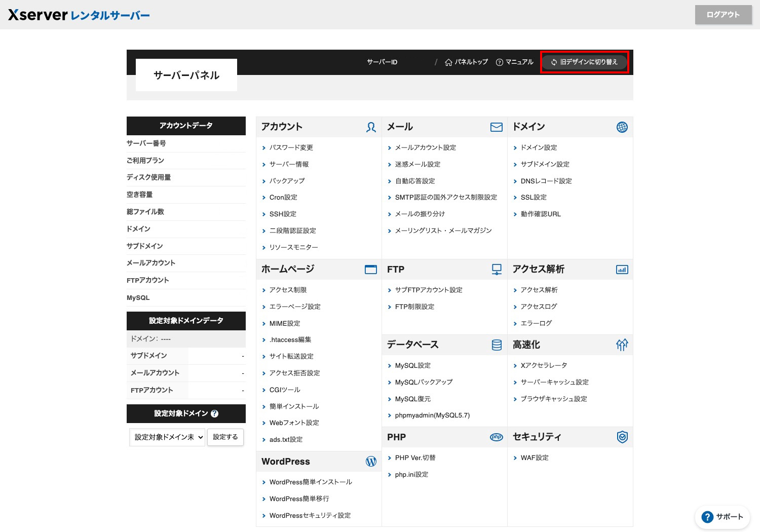Click the question mark beside 設定対象ドメイン
Image resolution: width=760 pixels, height=532 pixels.
point(214,413)
